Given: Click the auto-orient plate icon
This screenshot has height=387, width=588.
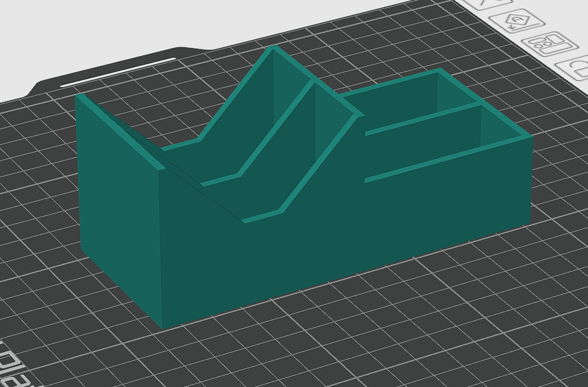Looking at the screenshot, I should [x=517, y=22].
